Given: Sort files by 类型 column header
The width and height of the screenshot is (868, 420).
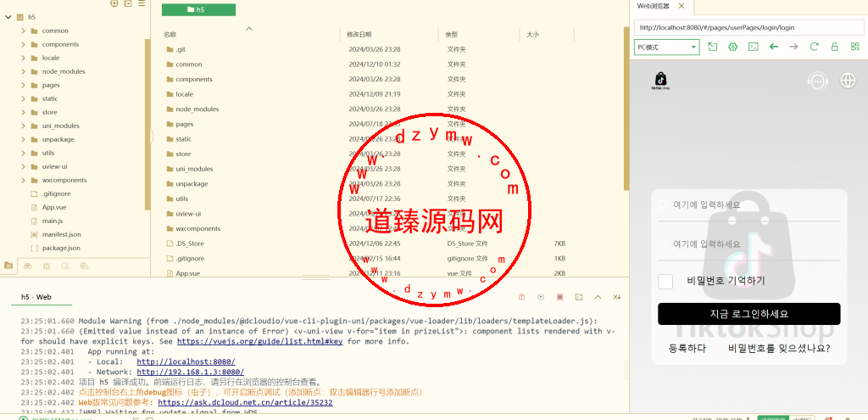Looking at the screenshot, I should pos(451,34).
